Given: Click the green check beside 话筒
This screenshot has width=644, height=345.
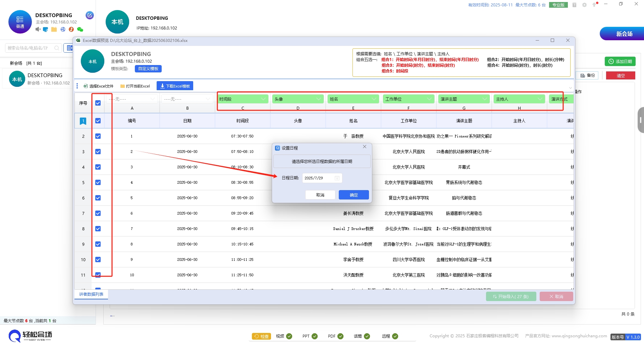Looking at the screenshot, I should (x=367, y=336).
